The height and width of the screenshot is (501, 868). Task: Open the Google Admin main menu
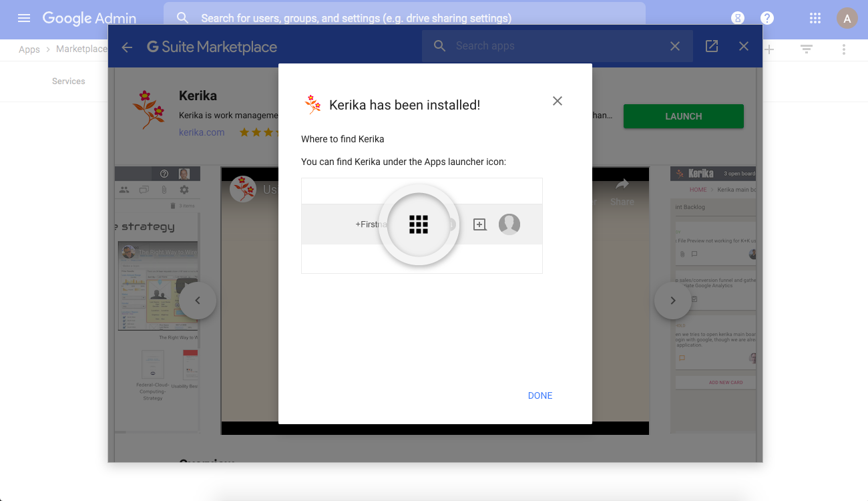pyautogui.click(x=24, y=18)
